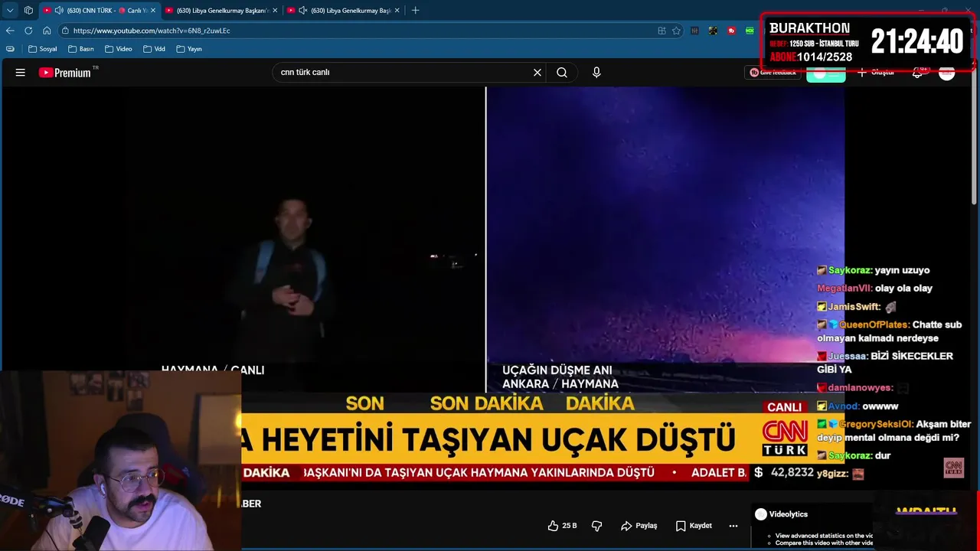Image resolution: width=980 pixels, height=551 pixels.
Task: Click the Give feedback button
Action: tap(773, 73)
